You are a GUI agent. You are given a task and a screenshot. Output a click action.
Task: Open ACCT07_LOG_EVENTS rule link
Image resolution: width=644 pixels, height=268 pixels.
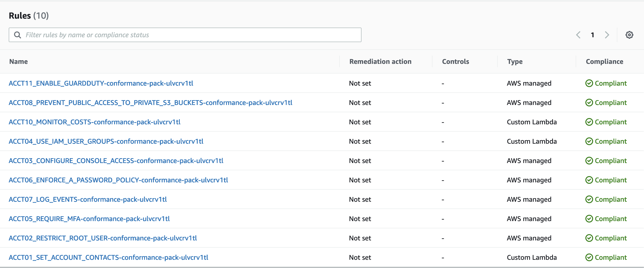[x=88, y=199]
